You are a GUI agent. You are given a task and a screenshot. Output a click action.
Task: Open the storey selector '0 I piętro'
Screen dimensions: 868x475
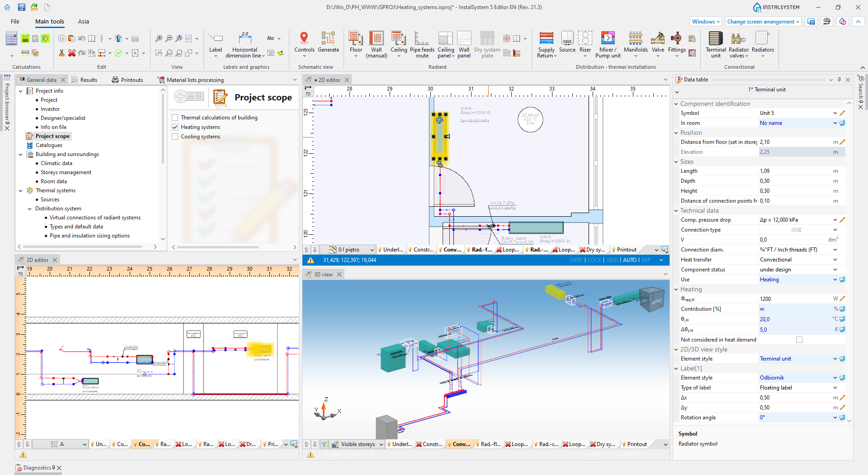tap(351, 250)
